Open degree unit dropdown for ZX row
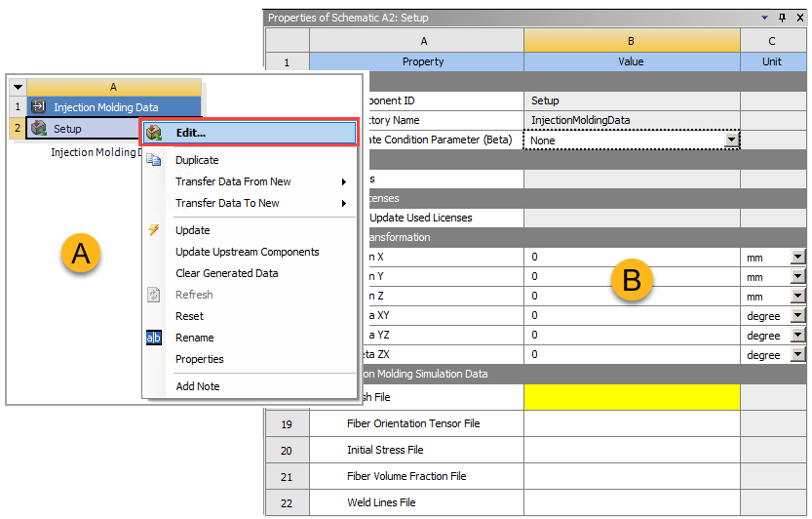 797,355
